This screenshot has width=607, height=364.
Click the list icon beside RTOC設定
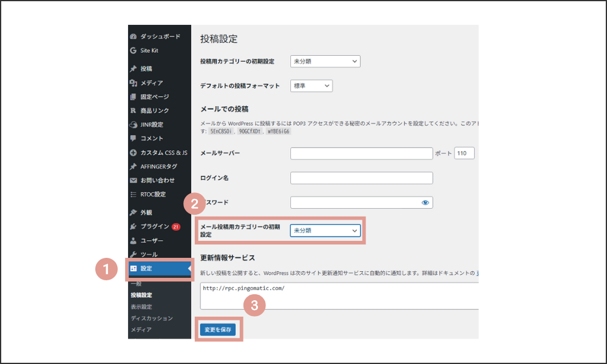(133, 194)
